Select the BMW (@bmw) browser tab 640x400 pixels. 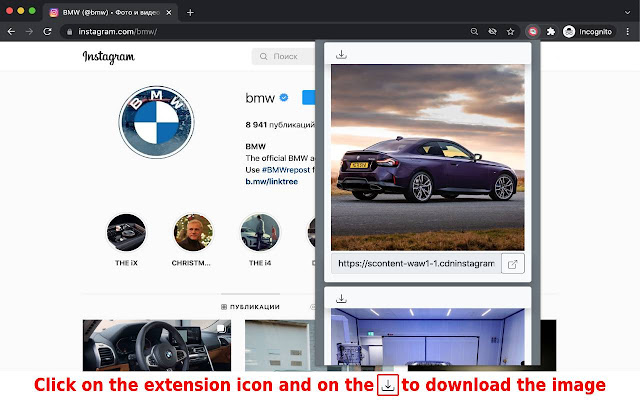coord(110,13)
